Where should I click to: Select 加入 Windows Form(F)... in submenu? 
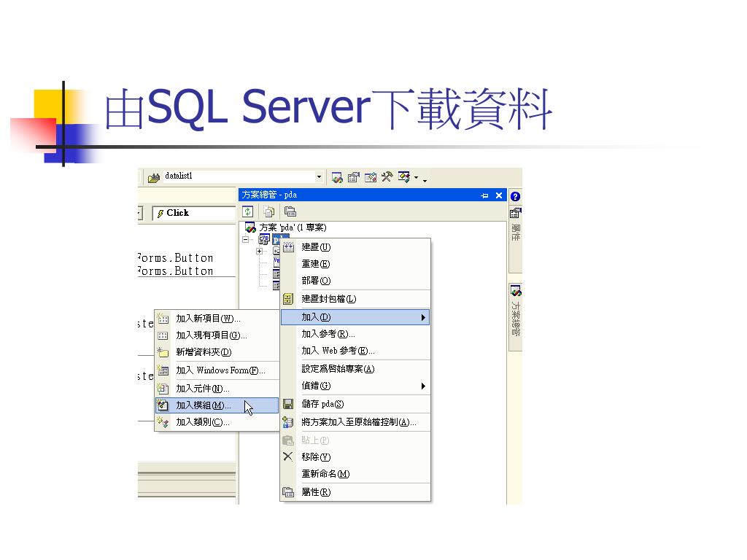217,370
